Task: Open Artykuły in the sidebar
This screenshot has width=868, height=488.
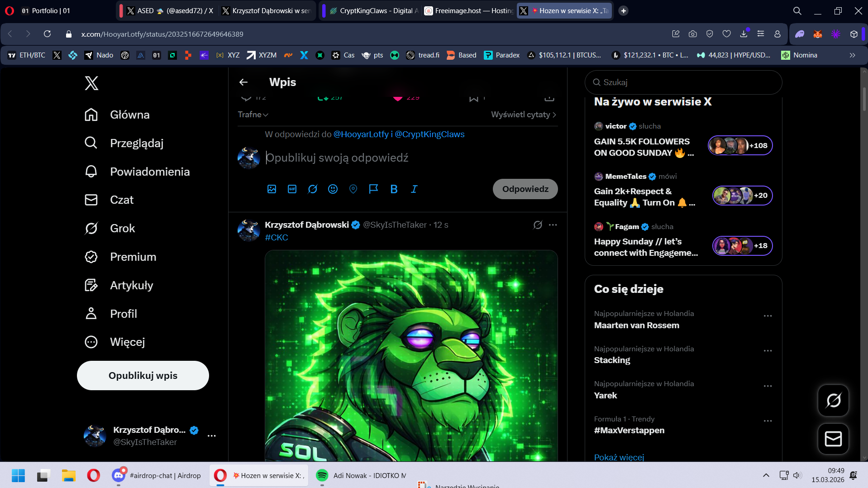Action: tap(119, 285)
